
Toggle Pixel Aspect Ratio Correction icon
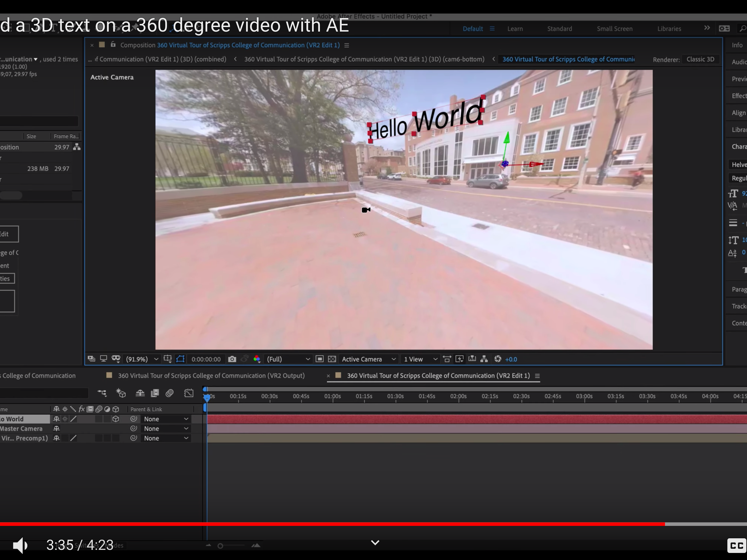click(x=447, y=359)
